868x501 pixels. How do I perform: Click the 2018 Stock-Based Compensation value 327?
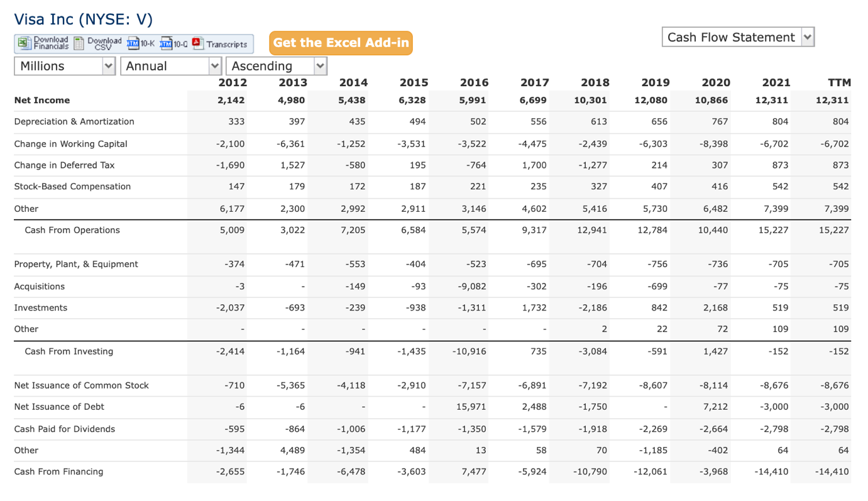pyautogui.click(x=599, y=187)
